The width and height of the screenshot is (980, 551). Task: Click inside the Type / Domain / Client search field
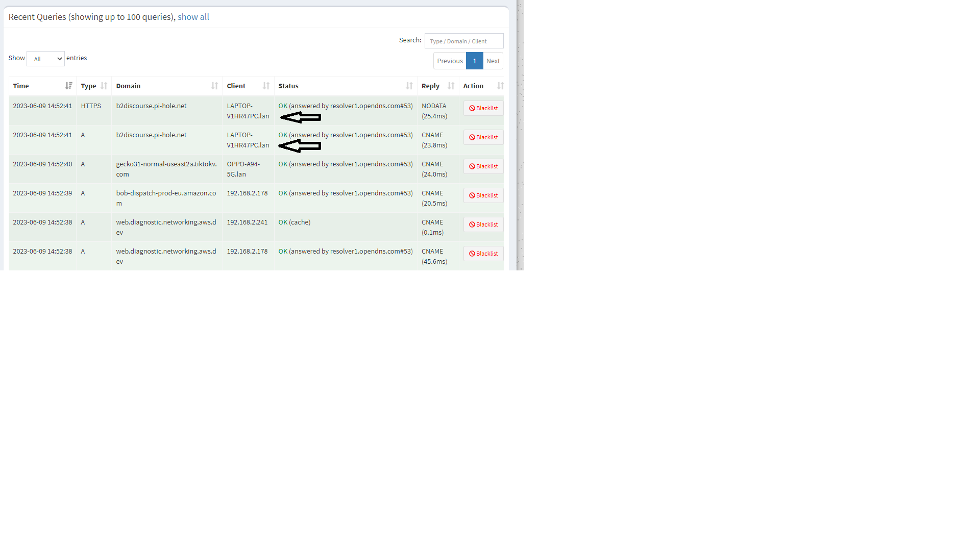point(463,41)
